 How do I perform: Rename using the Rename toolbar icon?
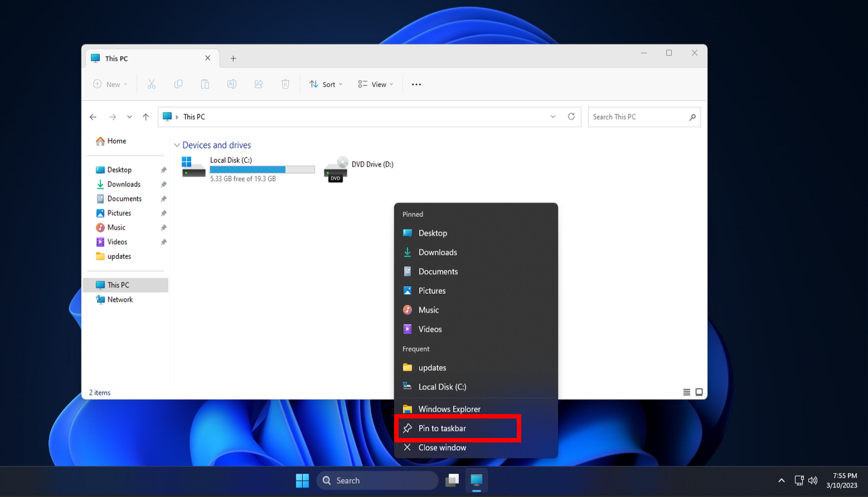click(231, 83)
